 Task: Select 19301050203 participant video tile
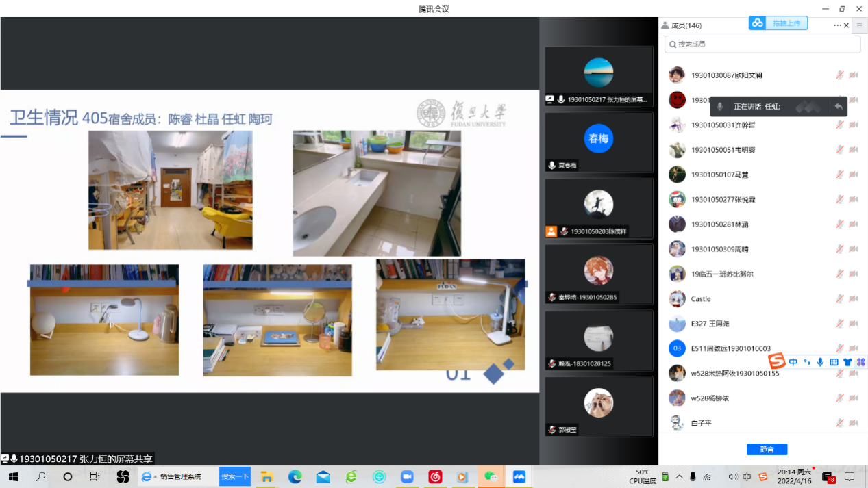click(599, 208)
